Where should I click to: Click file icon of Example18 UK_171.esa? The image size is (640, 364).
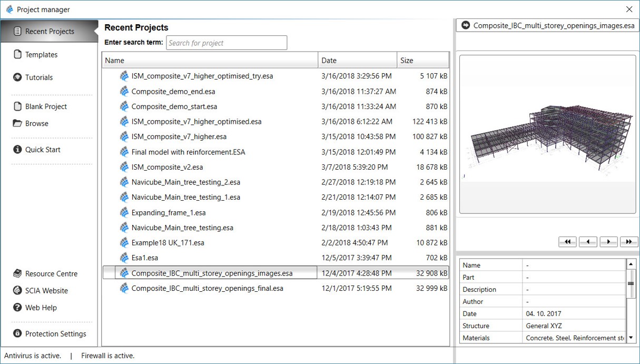(124, 243)
